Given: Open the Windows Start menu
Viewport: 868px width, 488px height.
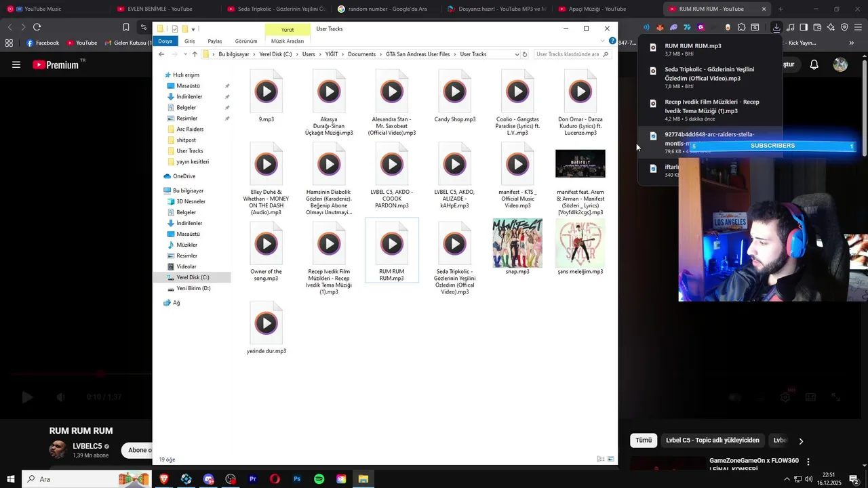Looking at the screenshot, I should (x=11, y=479).
